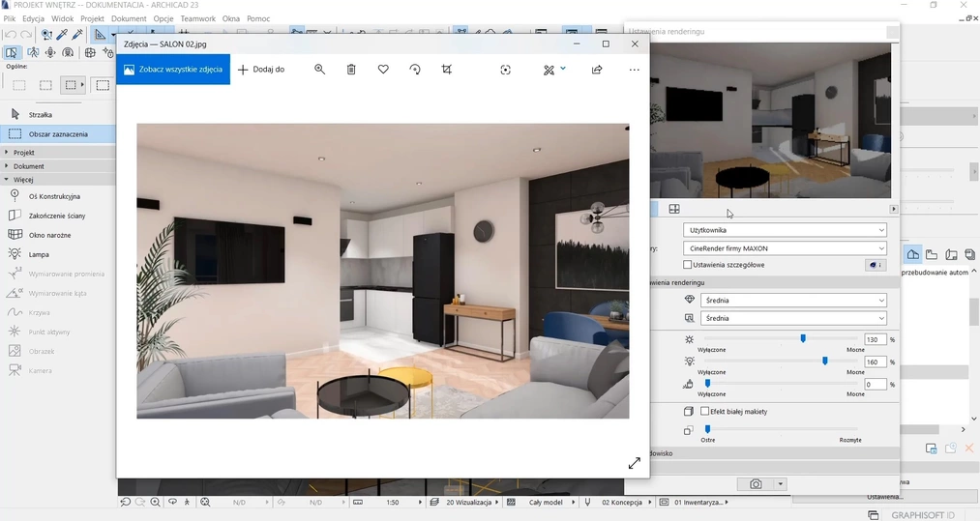Open the edit tools dropdown chevron in Photos

[563, 69]
